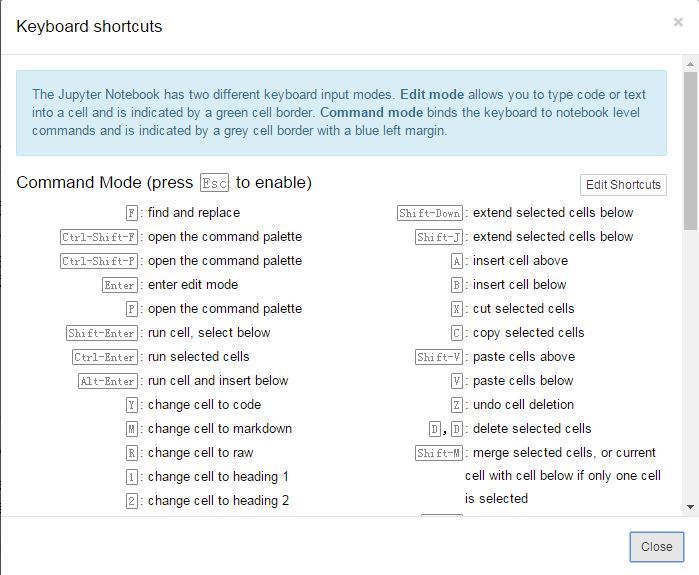
Task: Click the Ctrl-Shift-P key badge
Action: tap(100, 261)
